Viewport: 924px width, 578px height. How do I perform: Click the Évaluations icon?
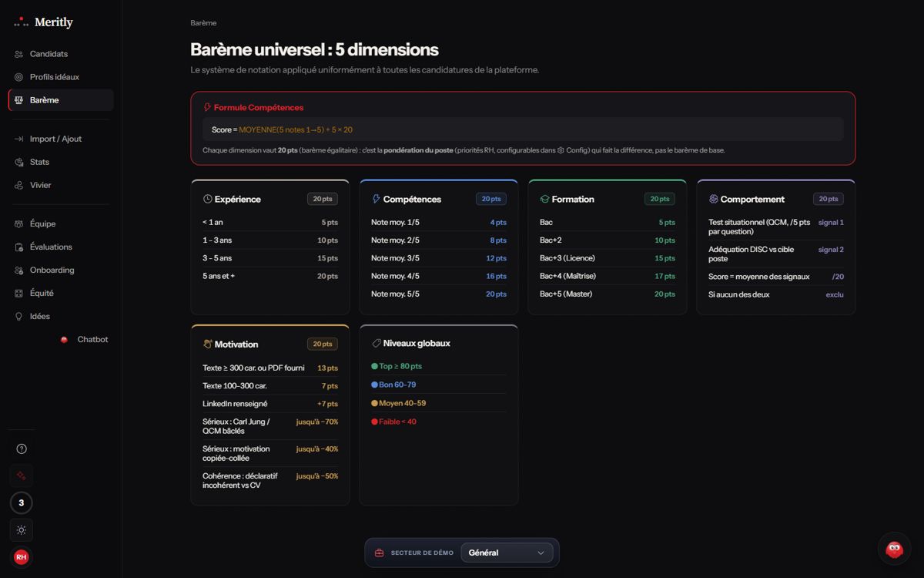19,247
